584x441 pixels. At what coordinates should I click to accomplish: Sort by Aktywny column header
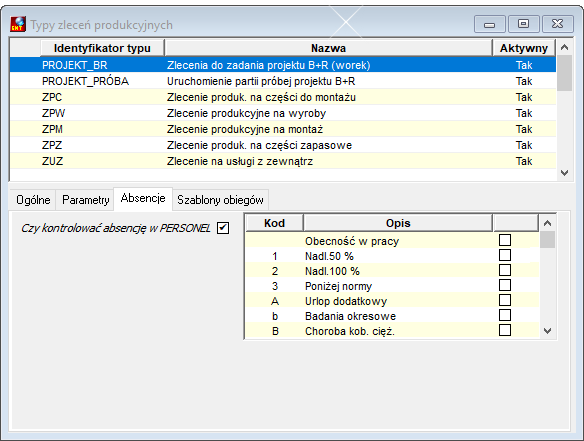[x=524, y=48]
